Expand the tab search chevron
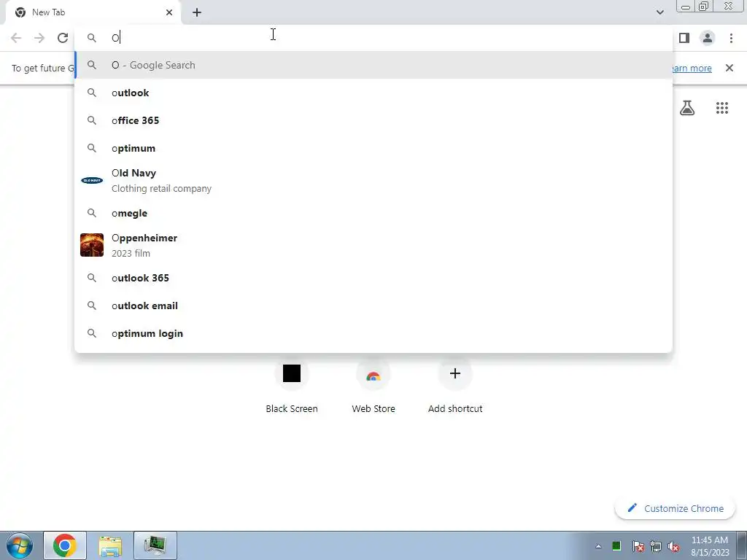The image size is (747, 560). pos(659,12)
